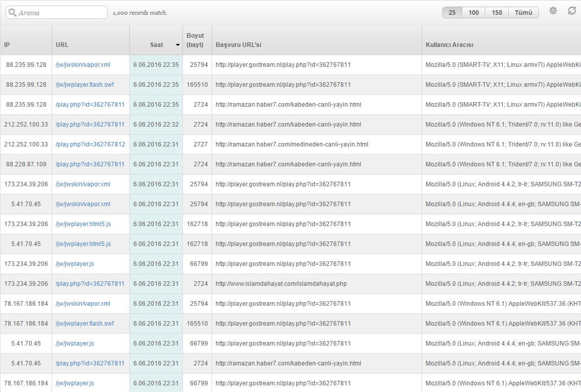581x392 pixels.
Task: Click the islamdahayat.com referrer URL
Action: pos(281,284)
